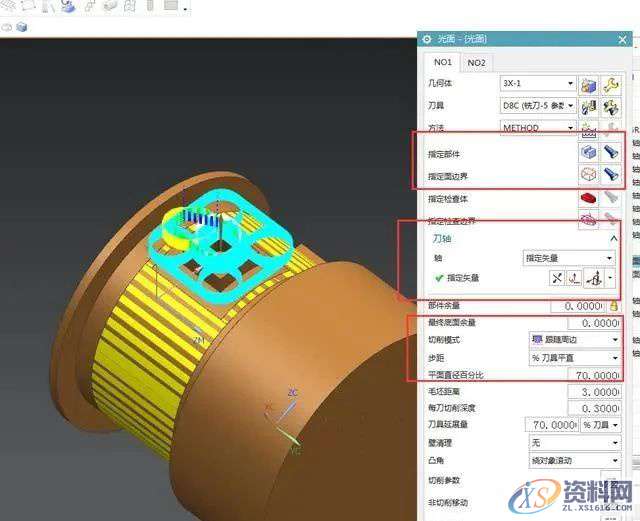
Task: Click the 指定检查体 red check body icon
Action: pyautogui.click(x=589, y=199)
